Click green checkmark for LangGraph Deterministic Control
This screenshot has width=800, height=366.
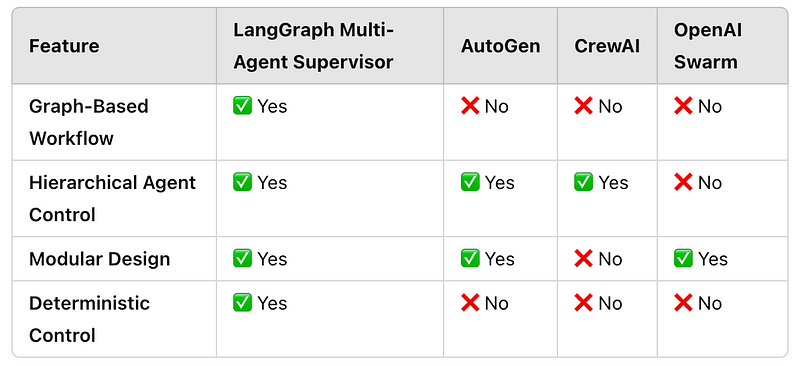click(242, 303)
